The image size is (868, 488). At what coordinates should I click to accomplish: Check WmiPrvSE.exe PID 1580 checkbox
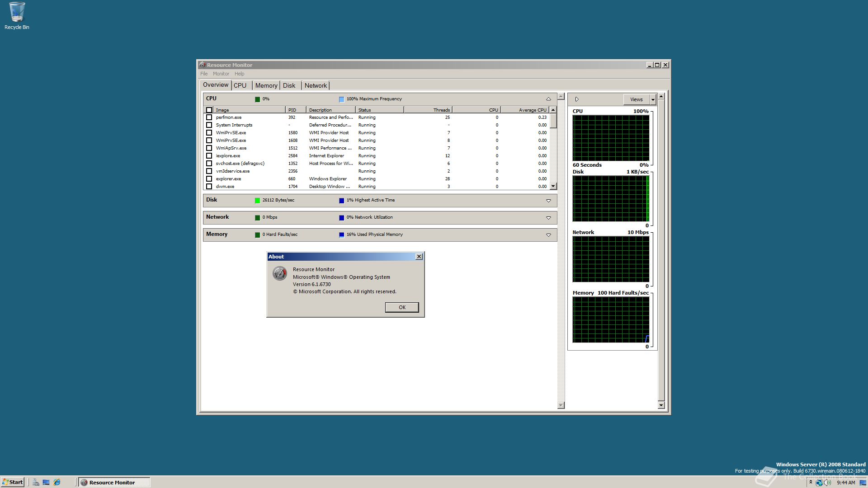209,133
